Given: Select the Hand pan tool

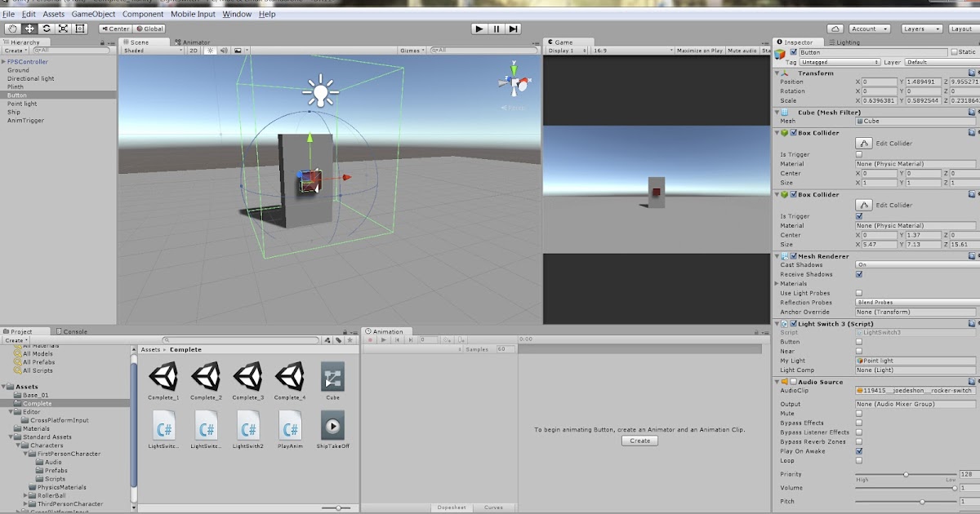Looking at the screenshot, I should click(x=12, y=29).
